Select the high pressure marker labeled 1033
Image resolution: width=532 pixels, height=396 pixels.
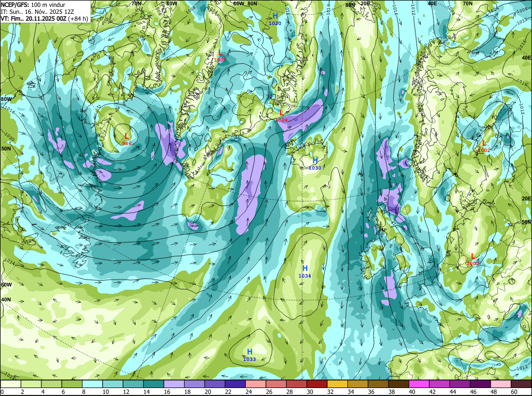250,355
